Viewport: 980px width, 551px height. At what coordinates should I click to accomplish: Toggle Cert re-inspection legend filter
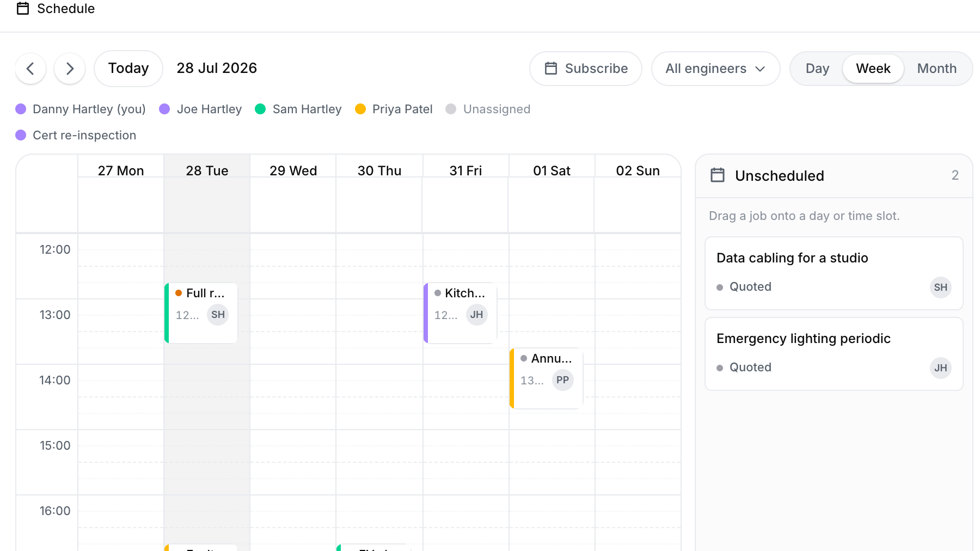click(x=76, y=135)
